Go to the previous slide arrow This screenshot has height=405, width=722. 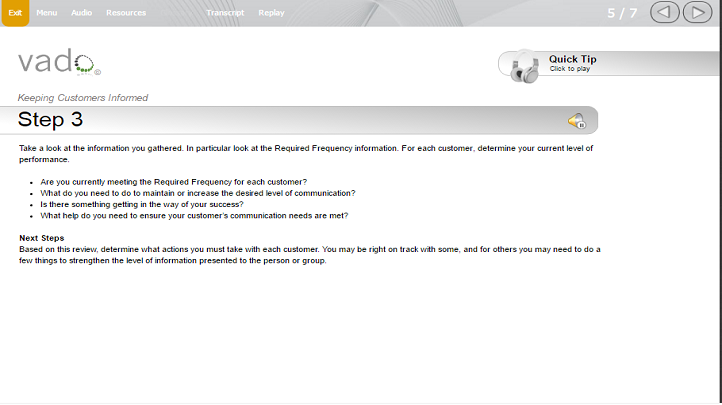pyautogui.click(x=664, y=12)
